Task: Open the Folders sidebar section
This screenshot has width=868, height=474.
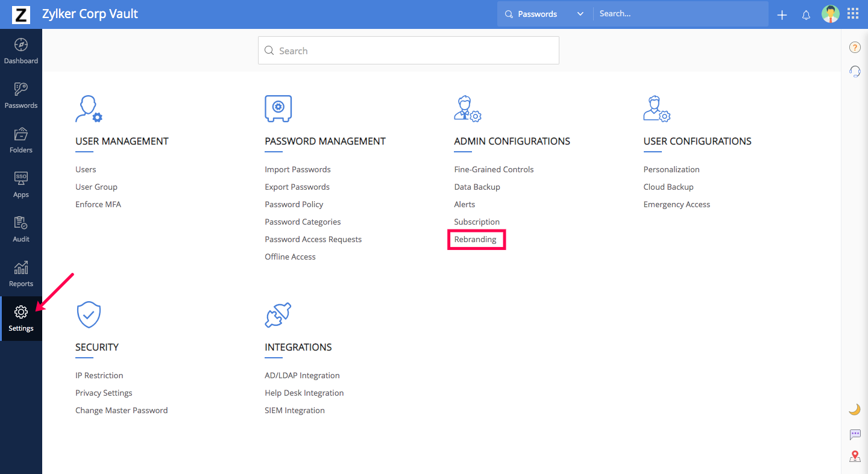Action: (x=21, y=140)
